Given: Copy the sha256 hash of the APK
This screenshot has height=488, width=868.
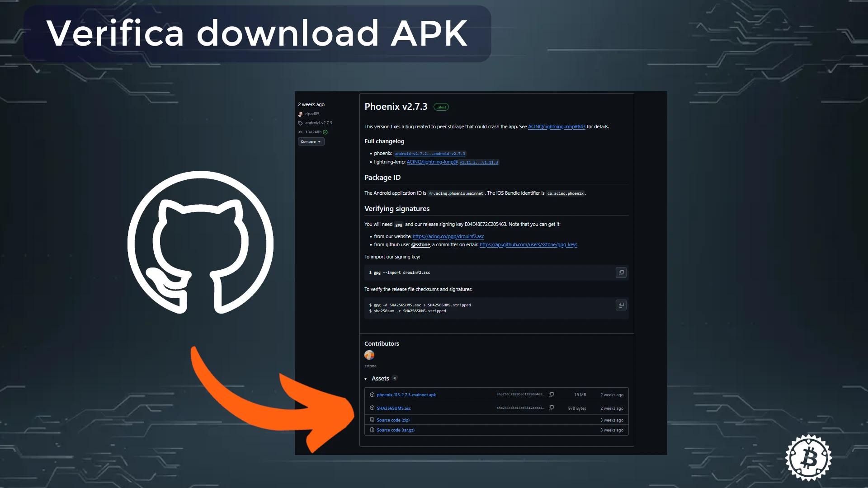Looking at the screenshot, I should coord(551,394).
